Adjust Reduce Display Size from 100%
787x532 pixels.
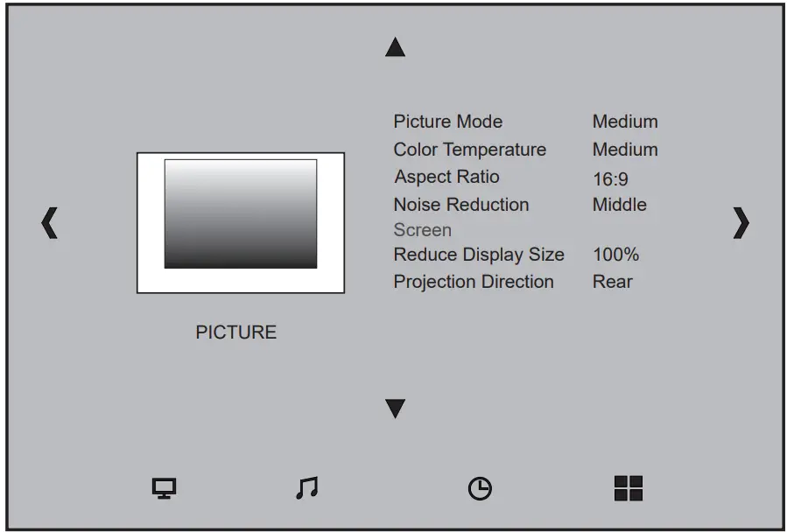[x=616, y=255]
